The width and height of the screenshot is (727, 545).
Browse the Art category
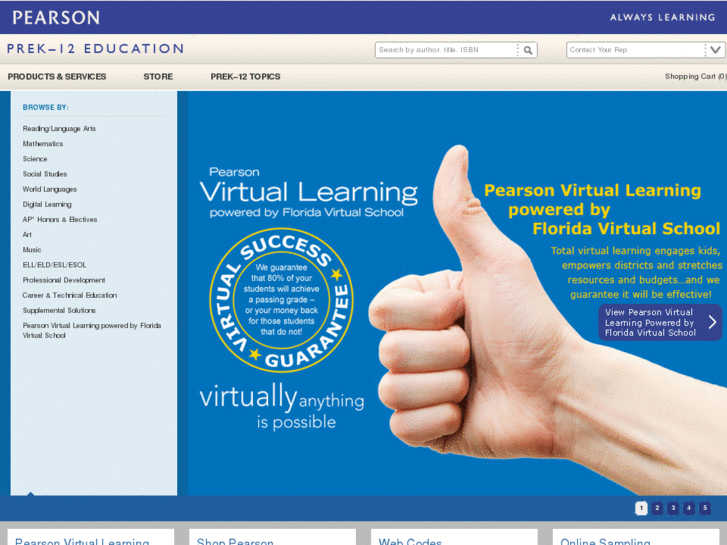pos(27,235)
